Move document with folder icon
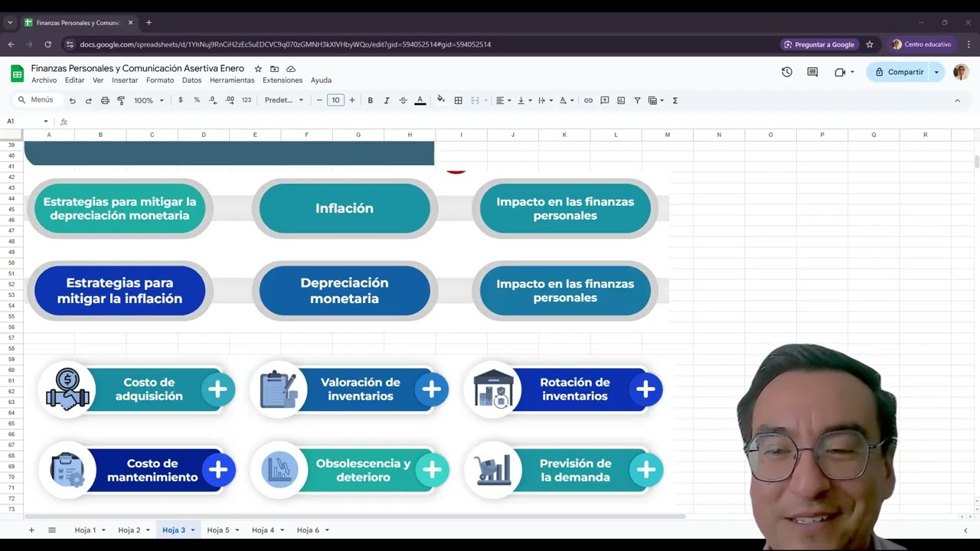 274,69
